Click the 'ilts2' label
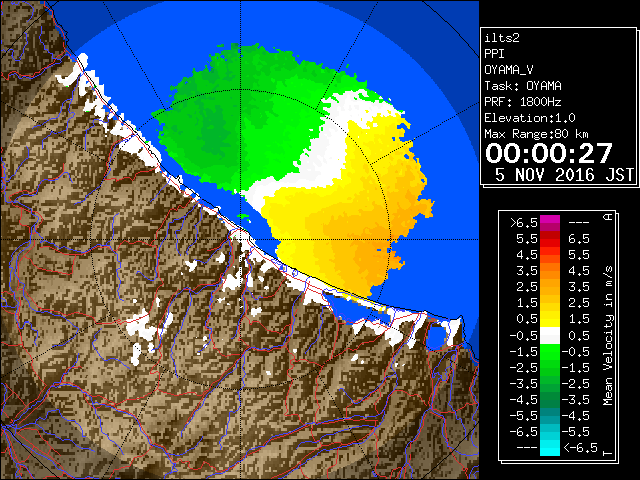This screenshot has width=640, height=480. tap(502, 38)
